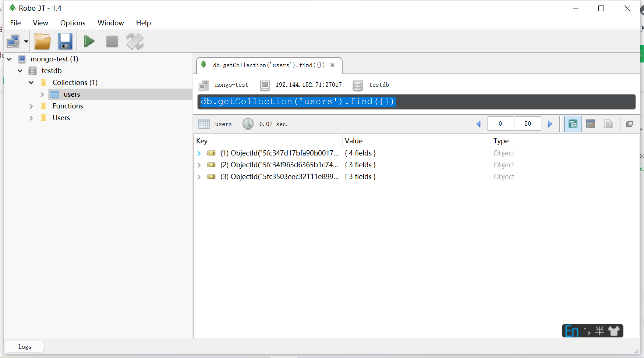The width and height of the screenshot is (644, 358).
Task: Click the batch size field showing 50
Action: (528, 123)
